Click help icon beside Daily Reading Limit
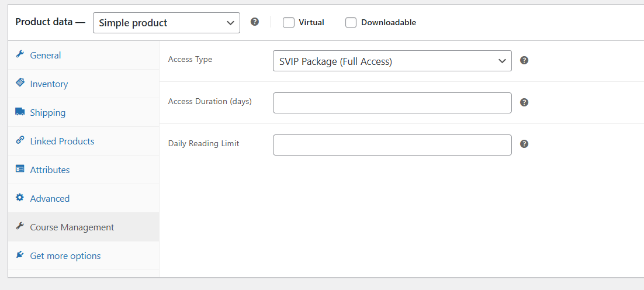 coord(524,144)
